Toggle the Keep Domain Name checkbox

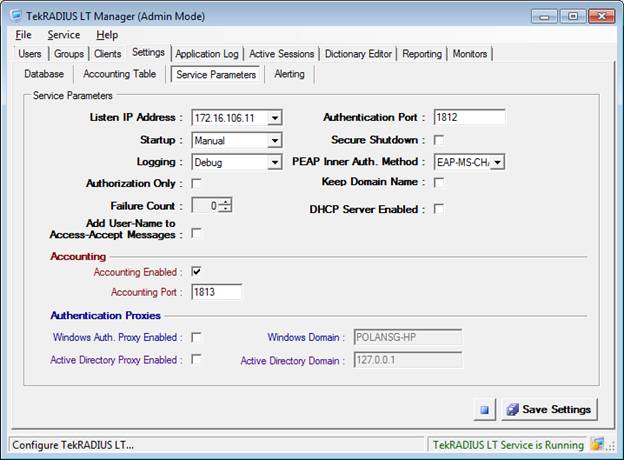click(x=439, y=182)
